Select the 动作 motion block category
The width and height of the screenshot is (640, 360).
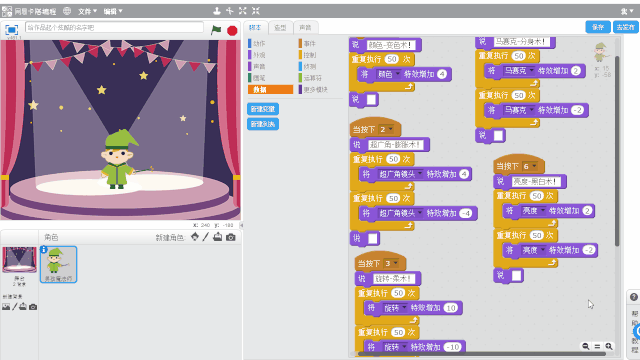pos(259,43)
